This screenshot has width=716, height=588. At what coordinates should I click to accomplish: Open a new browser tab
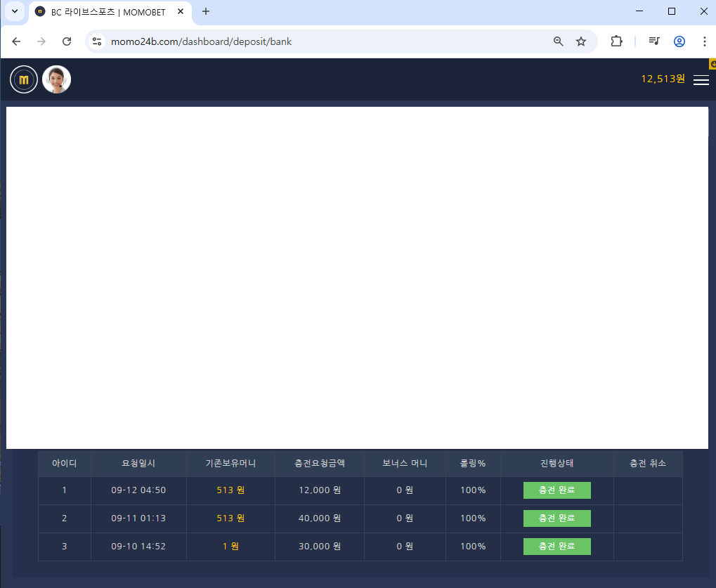[x=206, y=11]
